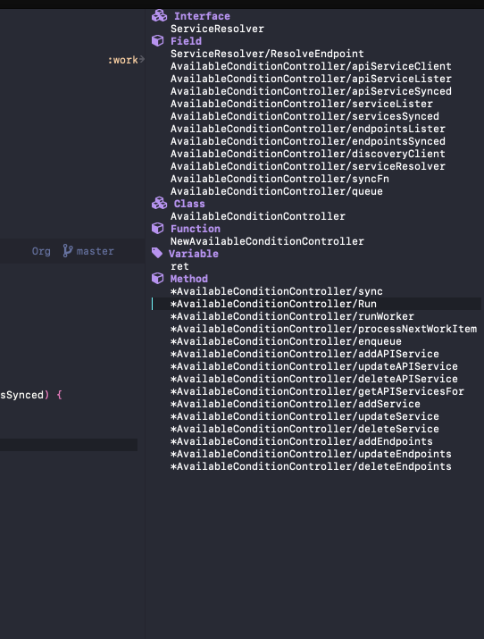Click the Function cube icon
The image size is (484, 639).
click(158, 228)
